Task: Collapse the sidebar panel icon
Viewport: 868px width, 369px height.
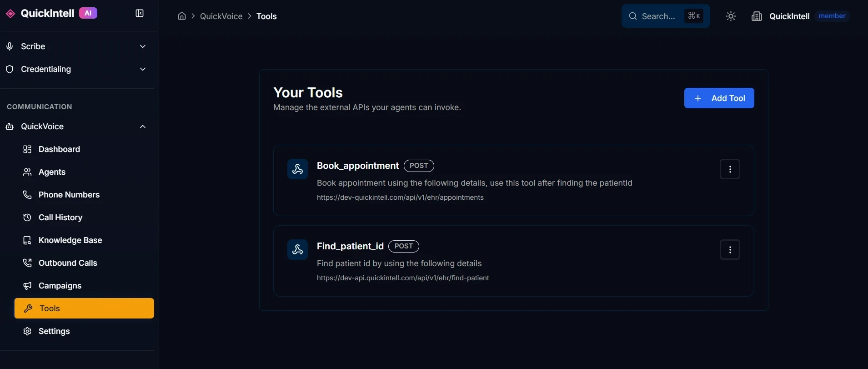Action: [x=140, y=14]
